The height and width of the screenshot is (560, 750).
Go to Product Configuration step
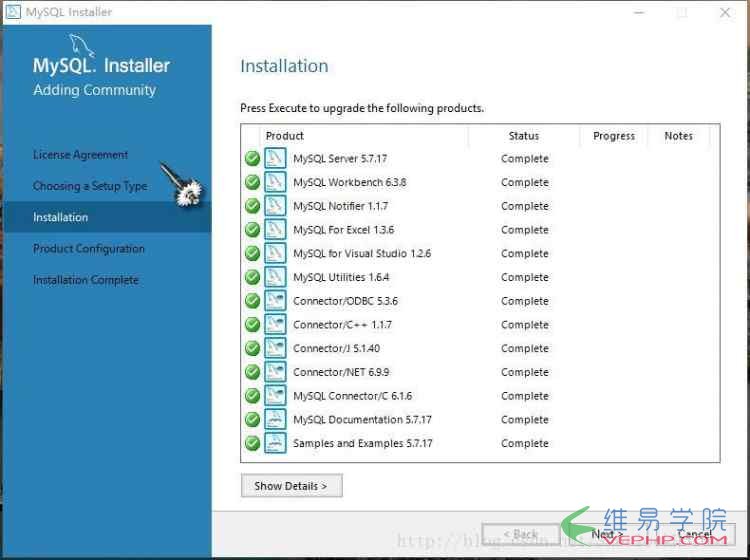click(x=88, y=249)
